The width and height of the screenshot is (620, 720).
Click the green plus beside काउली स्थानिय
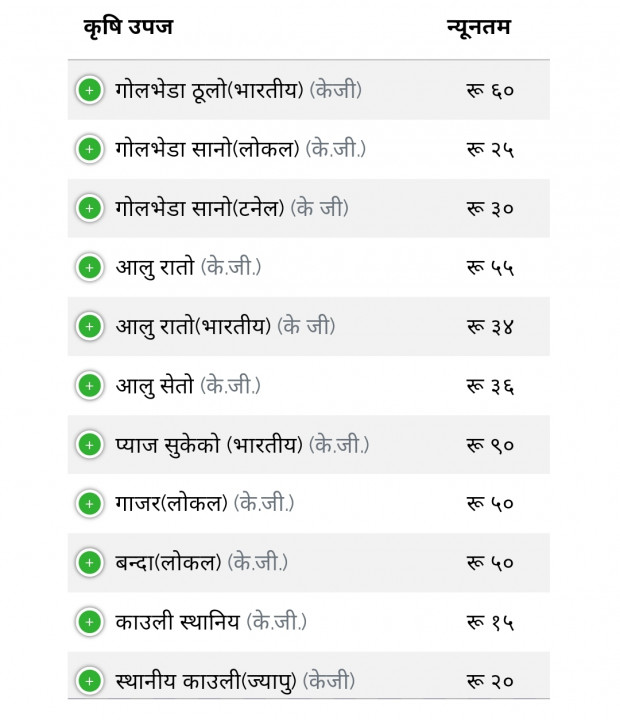tap(90, 622)
